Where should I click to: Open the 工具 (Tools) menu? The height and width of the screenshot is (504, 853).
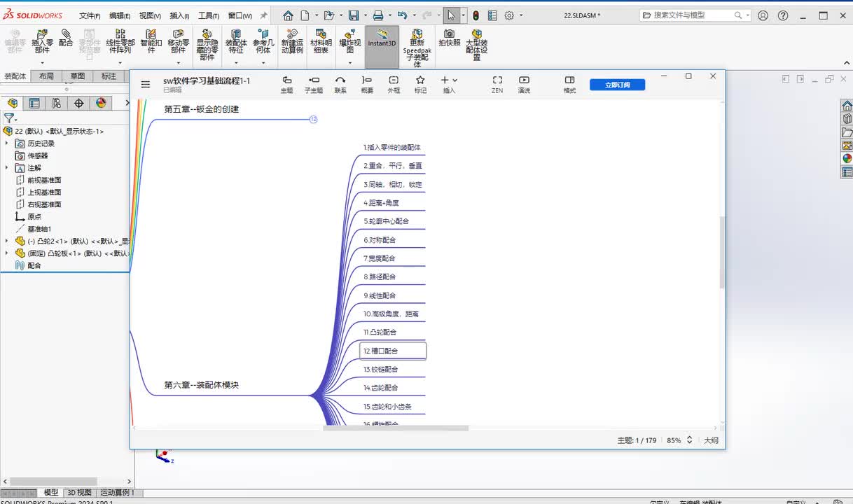(208, 15)
